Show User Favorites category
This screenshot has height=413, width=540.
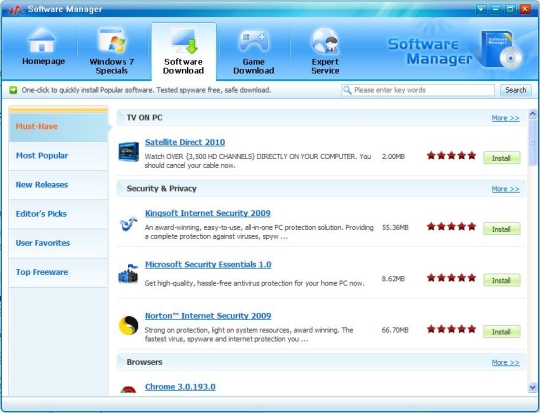coord(59,243)
